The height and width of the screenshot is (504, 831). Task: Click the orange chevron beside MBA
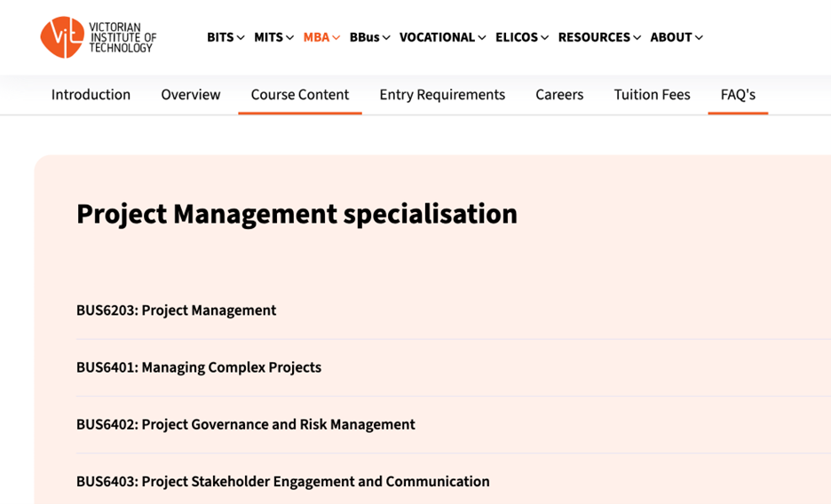(336, 38)
